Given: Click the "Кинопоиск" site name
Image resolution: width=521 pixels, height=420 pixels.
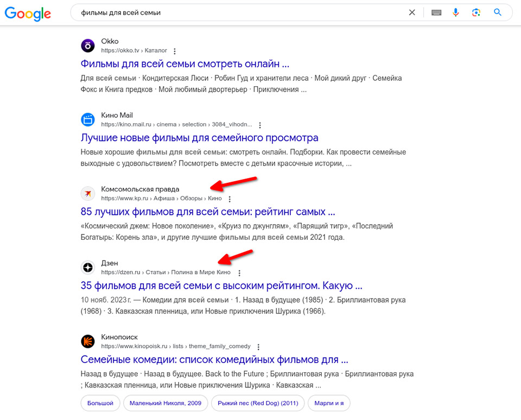Looking at the screenshot, I should (x=119, y=337).
